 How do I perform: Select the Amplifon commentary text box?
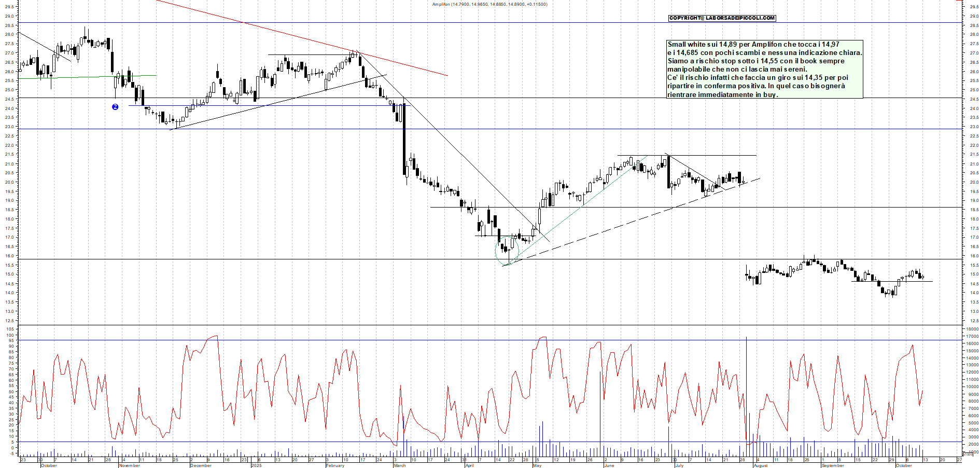[x=764, y=70]
